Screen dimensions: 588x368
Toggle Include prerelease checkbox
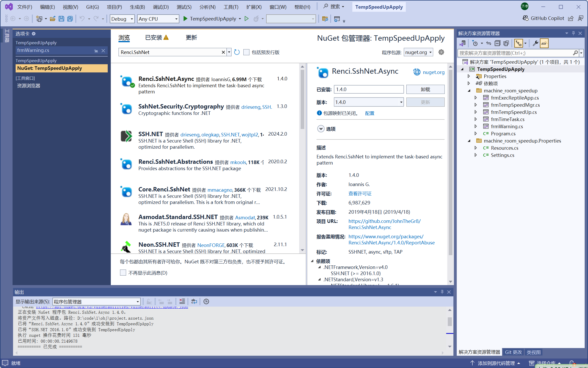(x=246, y=52)
